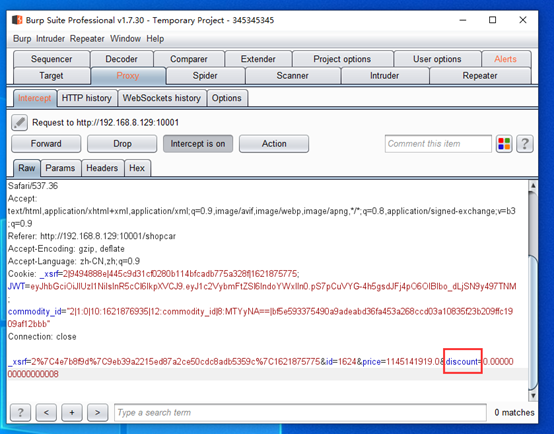Viewport: 554px width, 434px height.
Task: Toggle the Intercept is on button
Action: coord(198,144)
